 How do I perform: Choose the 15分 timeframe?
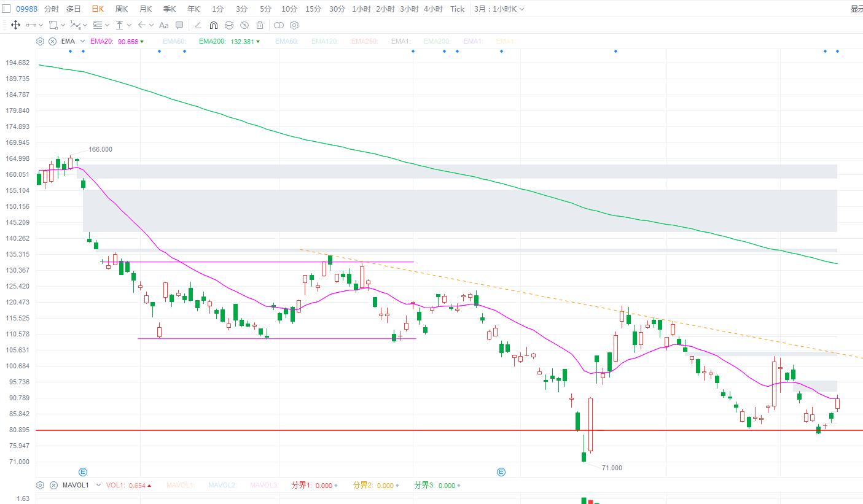[313, 9]
